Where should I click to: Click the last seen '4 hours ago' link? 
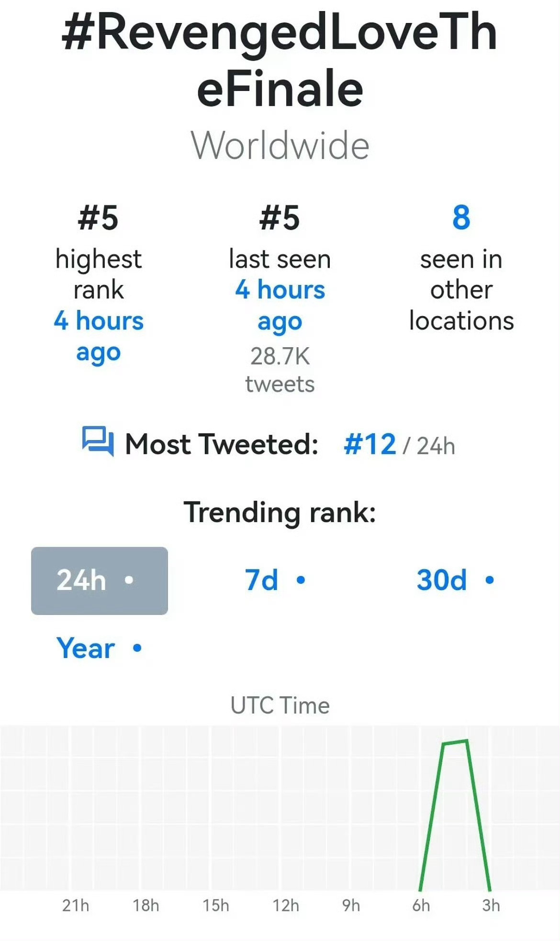pos(280,306)
